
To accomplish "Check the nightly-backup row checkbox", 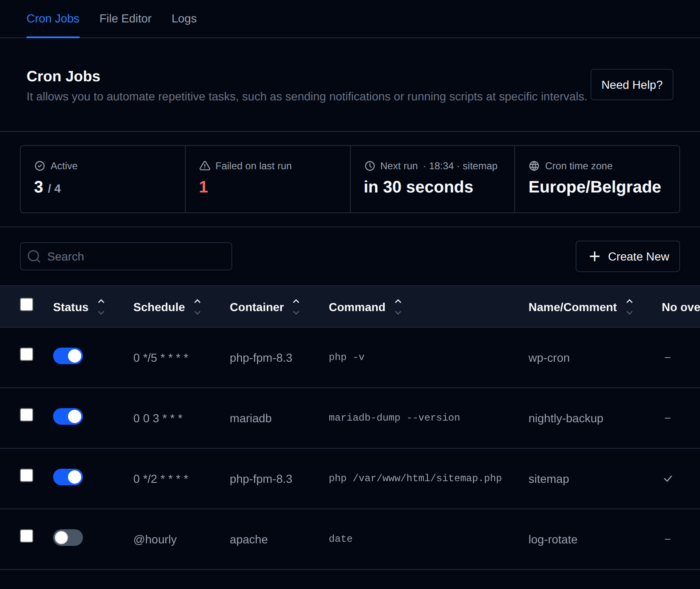I will coord(27,415).
